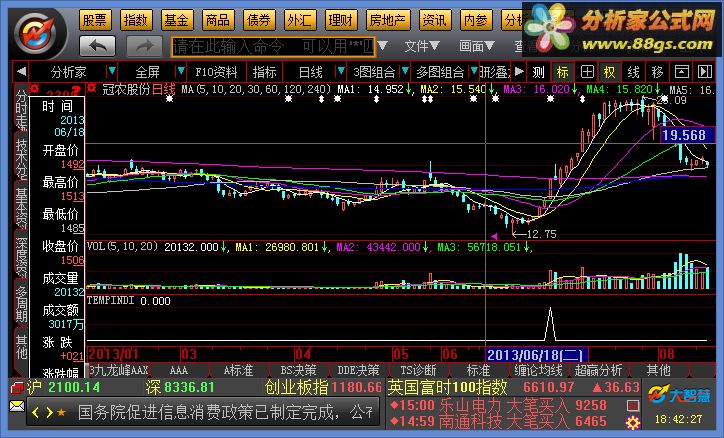Click the red gear icon above 时间 panel

pos(35,88)
